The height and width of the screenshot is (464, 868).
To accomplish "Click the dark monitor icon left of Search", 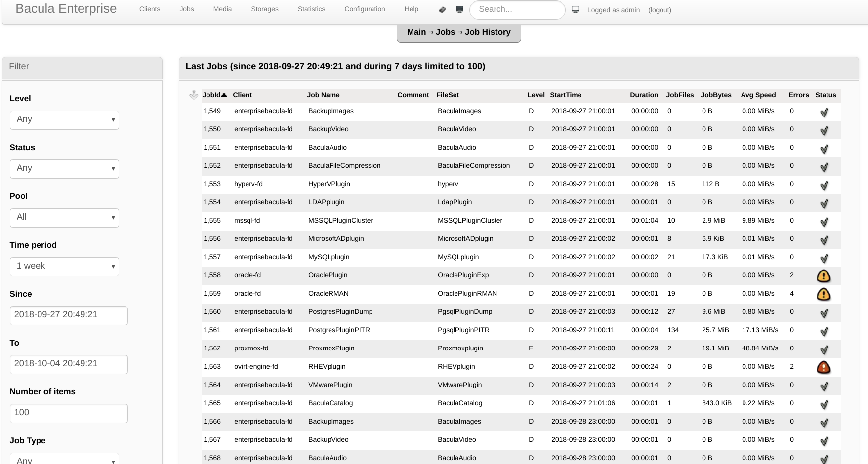I will click(x=459, y=9).
